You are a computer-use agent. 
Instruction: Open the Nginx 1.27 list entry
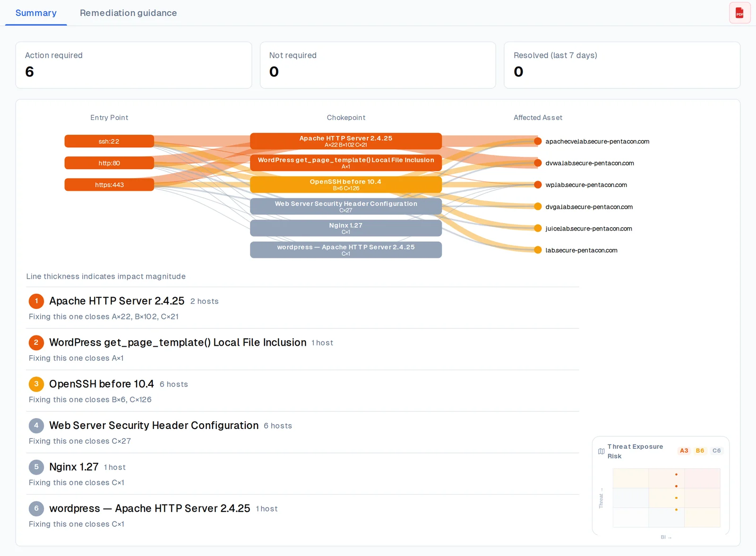point(302,474)
